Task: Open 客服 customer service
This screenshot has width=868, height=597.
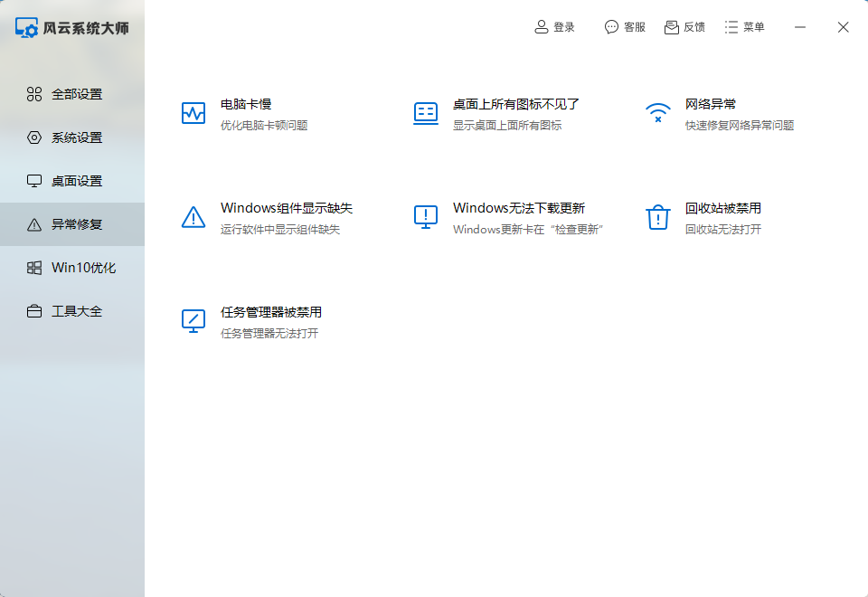Action: click(x=625, y=27)
